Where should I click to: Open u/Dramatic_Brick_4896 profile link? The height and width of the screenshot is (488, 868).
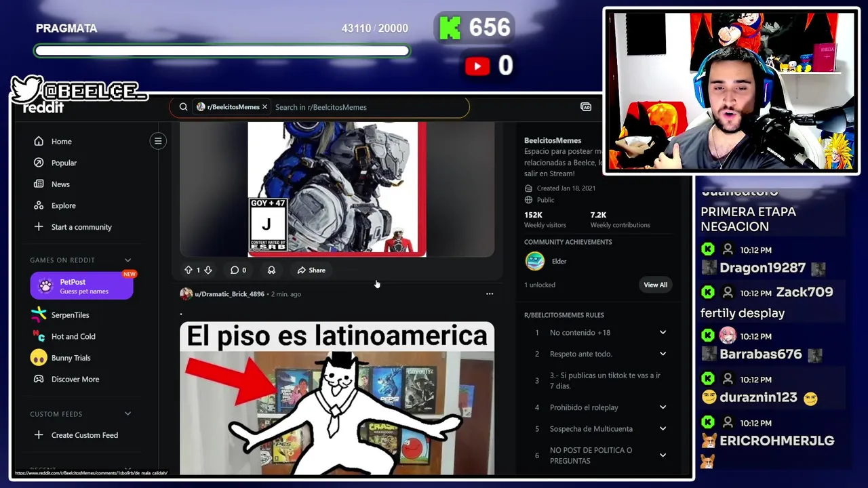(x=229, y=294)
